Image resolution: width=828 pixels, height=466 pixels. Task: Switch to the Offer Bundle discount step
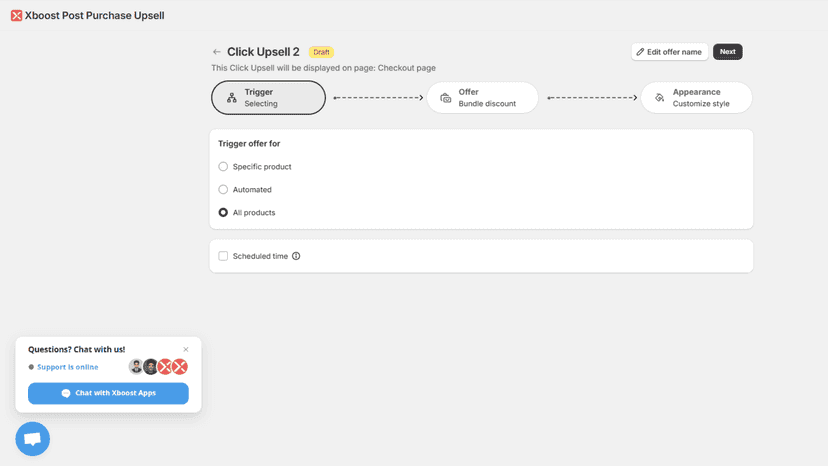pos(482,98)
